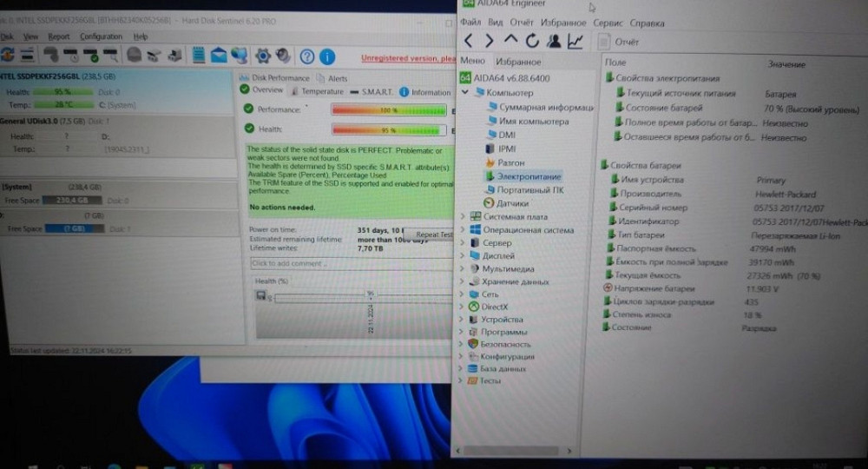Open the Configuration menu in Hard Disk Sentinel
This screenshot has width=868, height=469.
[101, 36]
